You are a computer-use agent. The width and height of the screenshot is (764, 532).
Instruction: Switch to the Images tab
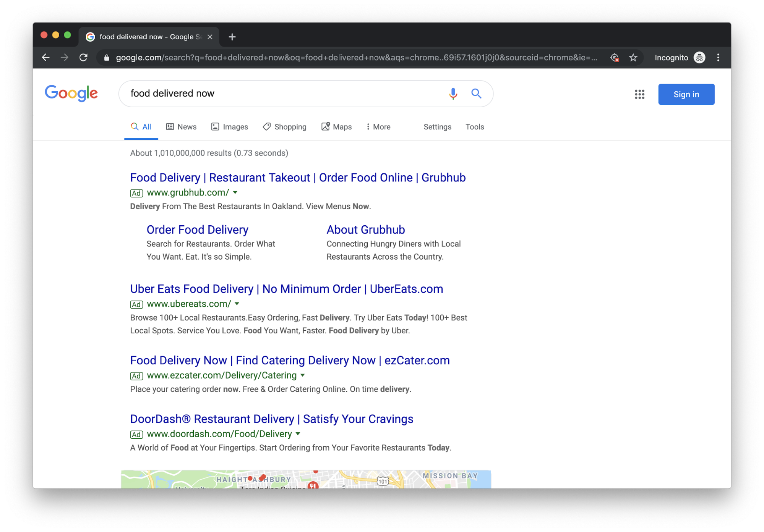coord(230,127)
